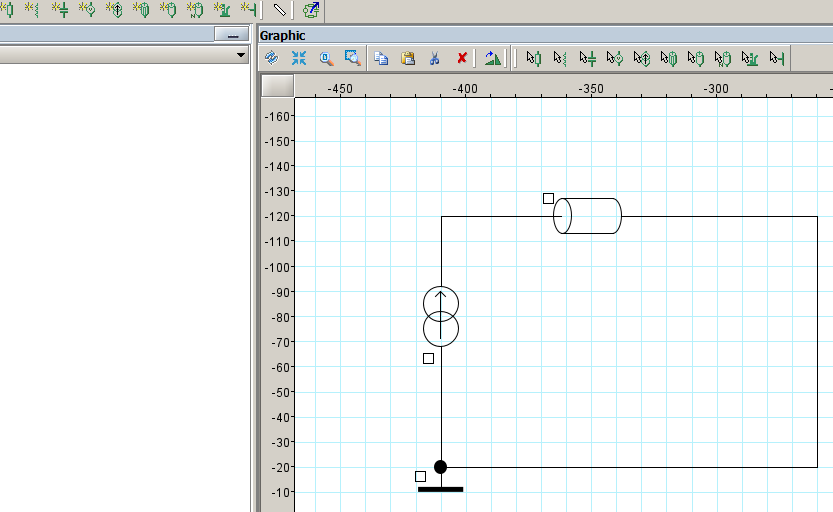
Task: Click the ruler corner box of the Graphic view
Action: coord(278,86)
